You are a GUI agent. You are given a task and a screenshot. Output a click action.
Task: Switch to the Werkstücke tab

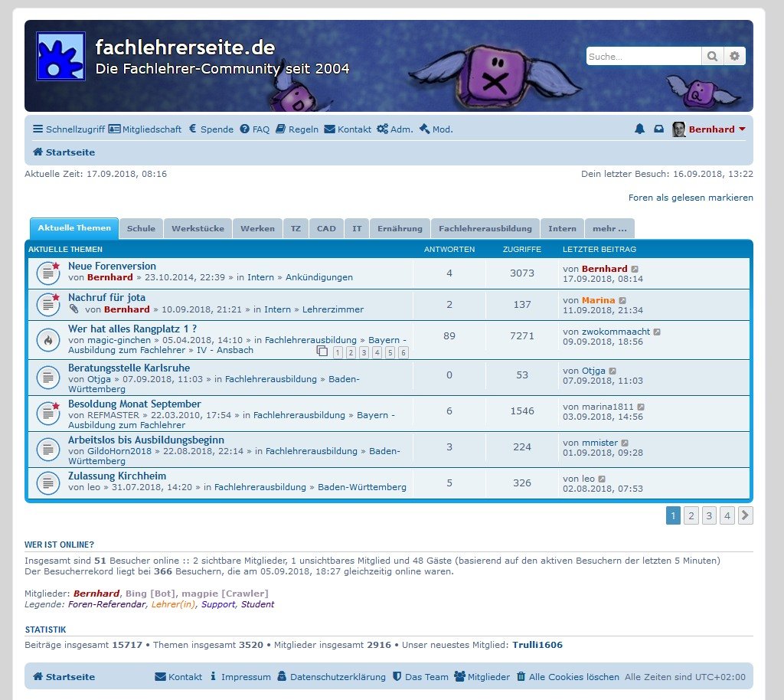point(198,228)
